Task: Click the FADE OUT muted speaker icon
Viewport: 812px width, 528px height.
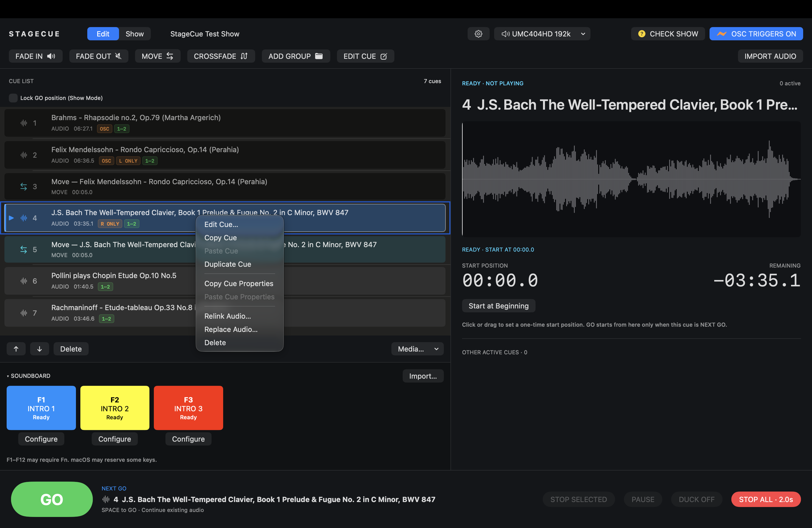Action: pos(118,56)
